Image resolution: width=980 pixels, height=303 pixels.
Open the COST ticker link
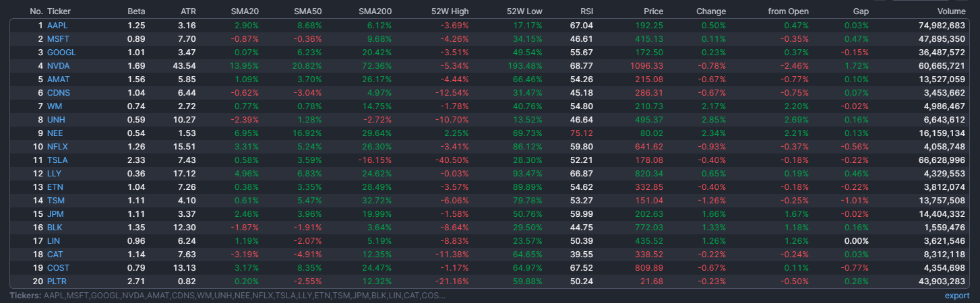pos(58,267)
